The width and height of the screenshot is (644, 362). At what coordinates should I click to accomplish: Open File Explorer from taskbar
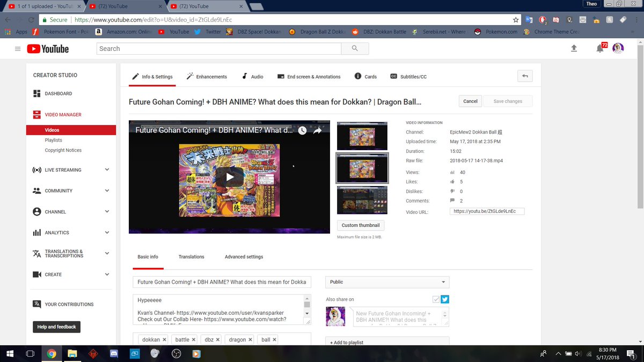tap(72, 353)
